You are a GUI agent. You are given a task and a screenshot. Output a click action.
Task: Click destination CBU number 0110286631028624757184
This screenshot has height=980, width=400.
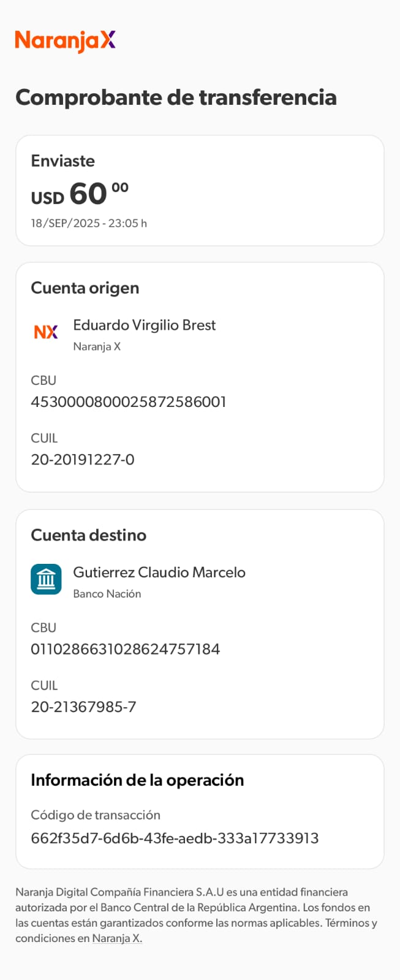click(126, 649)
